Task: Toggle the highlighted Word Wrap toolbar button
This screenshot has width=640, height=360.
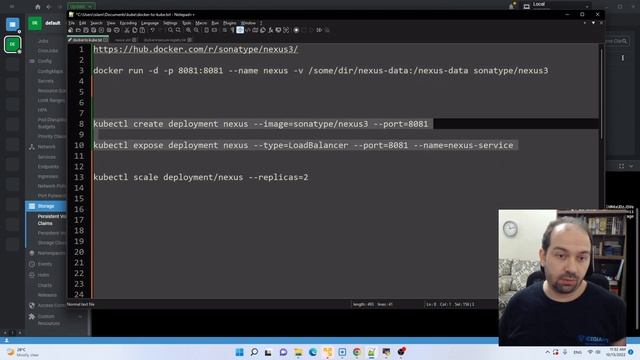Action: (240, 30)
